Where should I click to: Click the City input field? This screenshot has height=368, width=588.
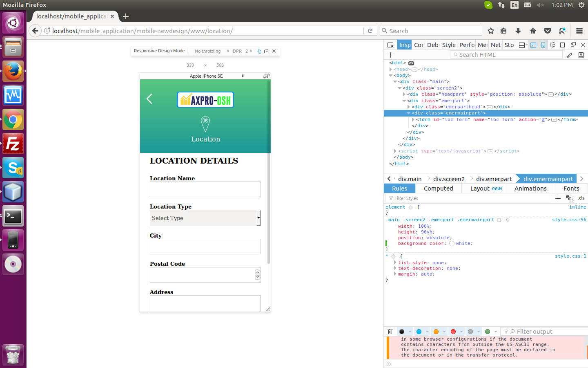[205, 247]
